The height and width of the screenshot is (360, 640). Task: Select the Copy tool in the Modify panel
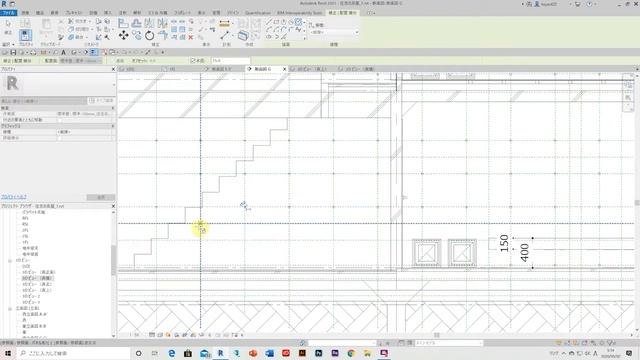pos(136,36)
